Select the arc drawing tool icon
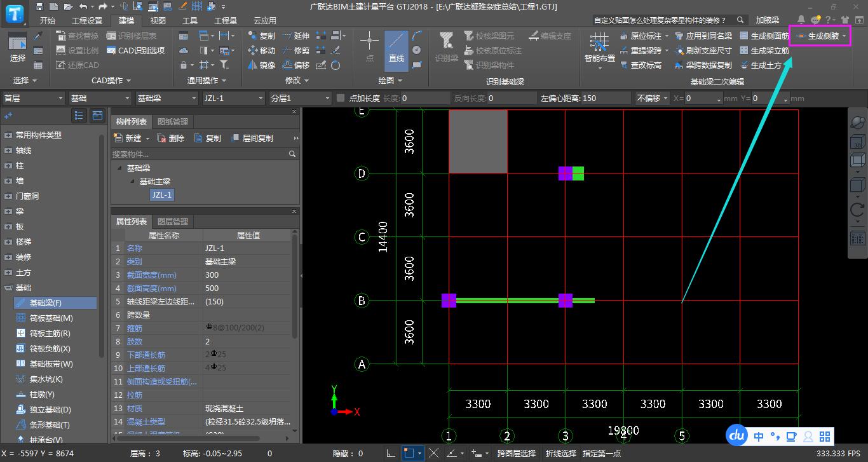 (417, 36)
